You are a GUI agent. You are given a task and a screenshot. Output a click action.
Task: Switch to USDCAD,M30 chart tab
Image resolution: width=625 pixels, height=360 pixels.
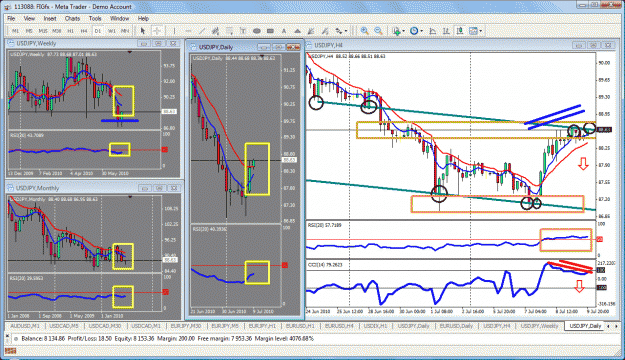[104, 326]
